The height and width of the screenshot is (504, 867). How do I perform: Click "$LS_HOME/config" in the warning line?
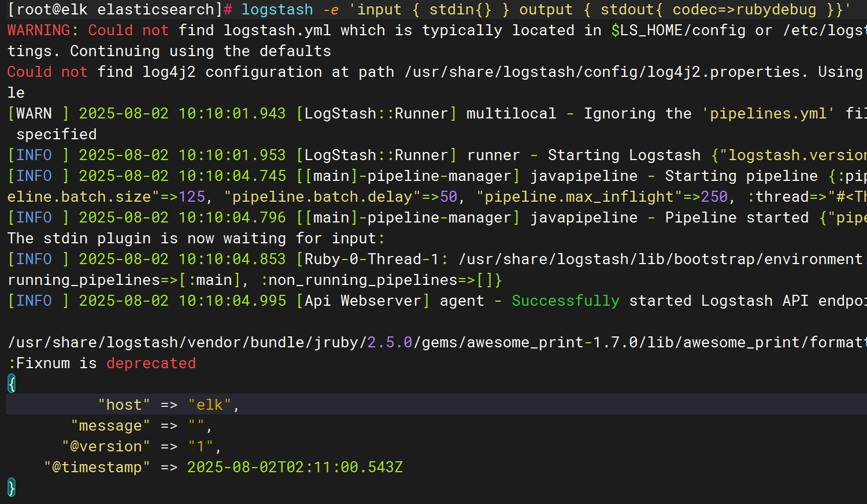click(679, 31)
